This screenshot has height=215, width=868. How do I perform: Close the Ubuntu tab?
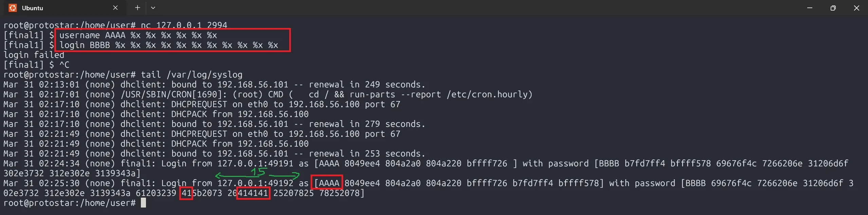(x=115, y=8)
